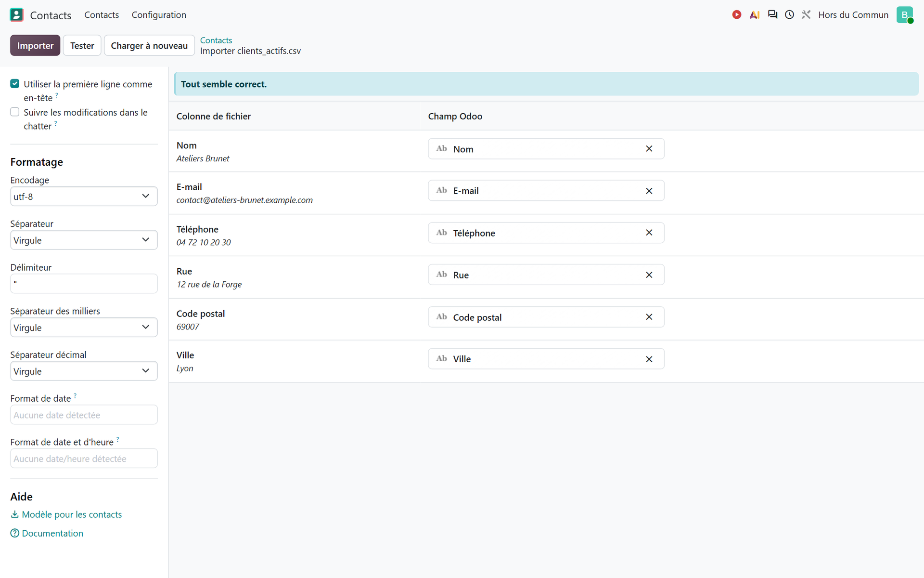
Task: Open the Documentation help link
Action: [47, 533]
